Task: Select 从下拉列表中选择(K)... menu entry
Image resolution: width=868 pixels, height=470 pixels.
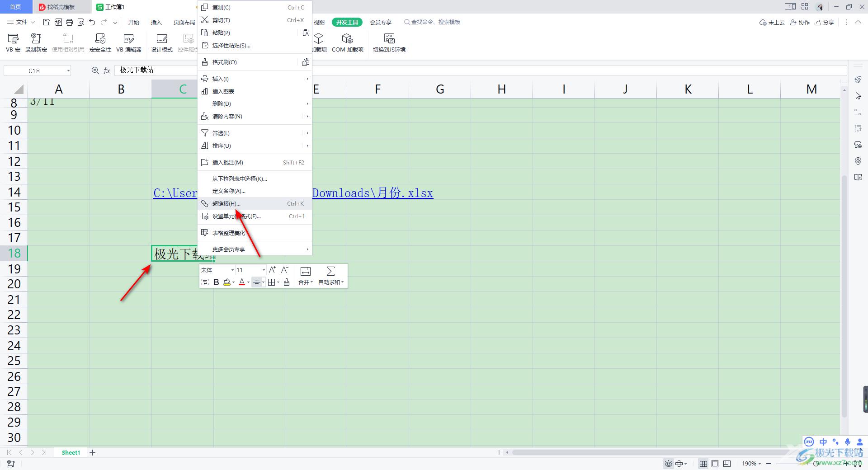Action: pyautogui.click(x=255, y=179)
